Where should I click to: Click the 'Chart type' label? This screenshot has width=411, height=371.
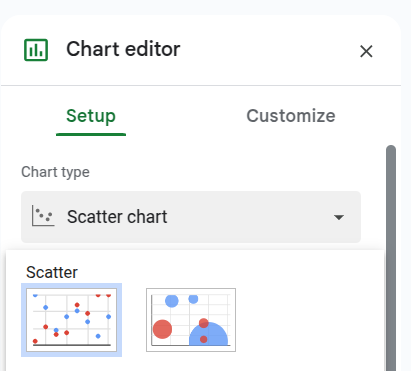(x=55, y=172)
